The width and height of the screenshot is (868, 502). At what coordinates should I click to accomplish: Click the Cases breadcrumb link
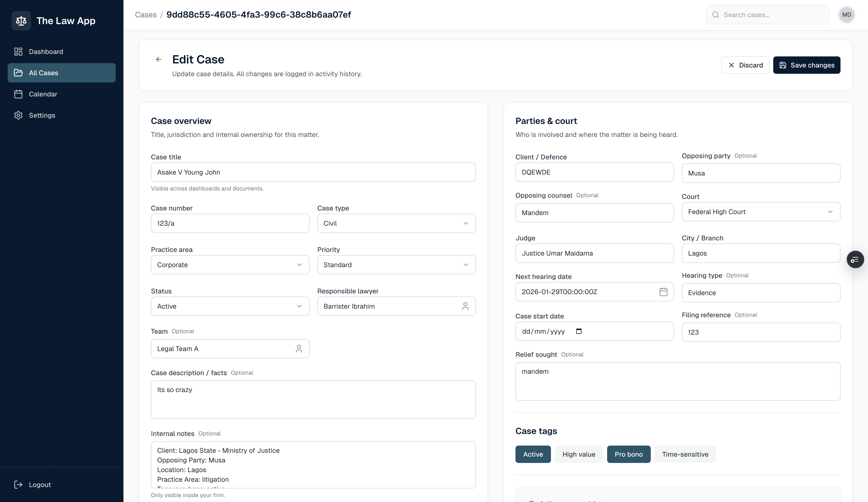click(146, 15)
